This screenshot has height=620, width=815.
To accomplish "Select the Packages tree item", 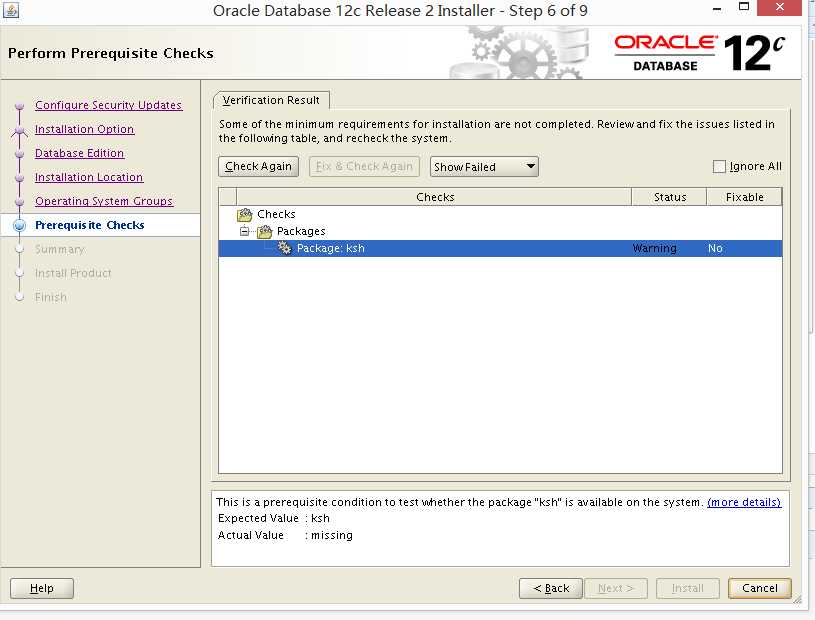I will [301, 231].
